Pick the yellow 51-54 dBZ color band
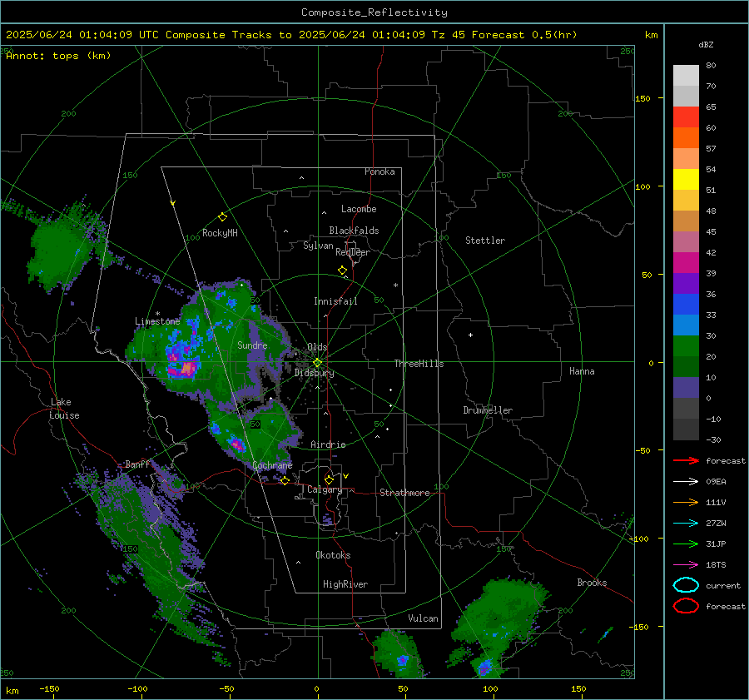This screenshot has width=749, height=700. (x=686, y=180)
